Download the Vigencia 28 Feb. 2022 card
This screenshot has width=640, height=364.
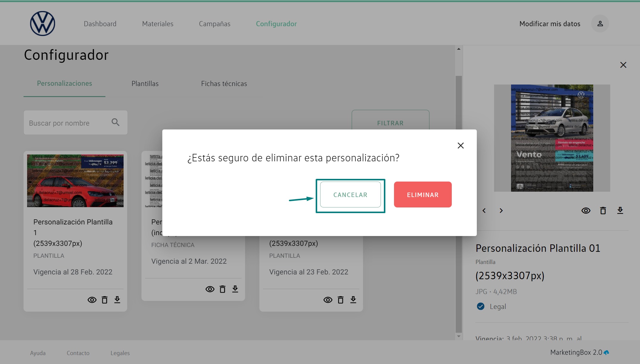coord(117,300)
